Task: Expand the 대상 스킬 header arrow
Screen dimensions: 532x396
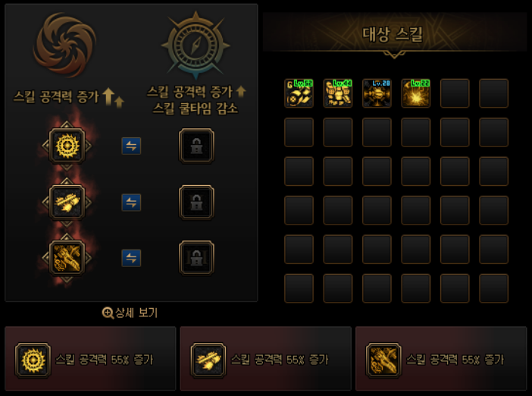Action: click(x=394, y=55)
